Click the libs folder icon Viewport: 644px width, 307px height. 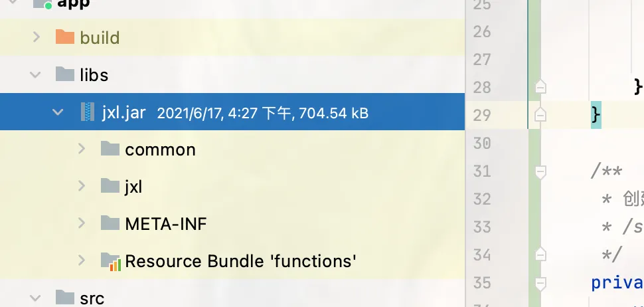[x=65, y=74]
